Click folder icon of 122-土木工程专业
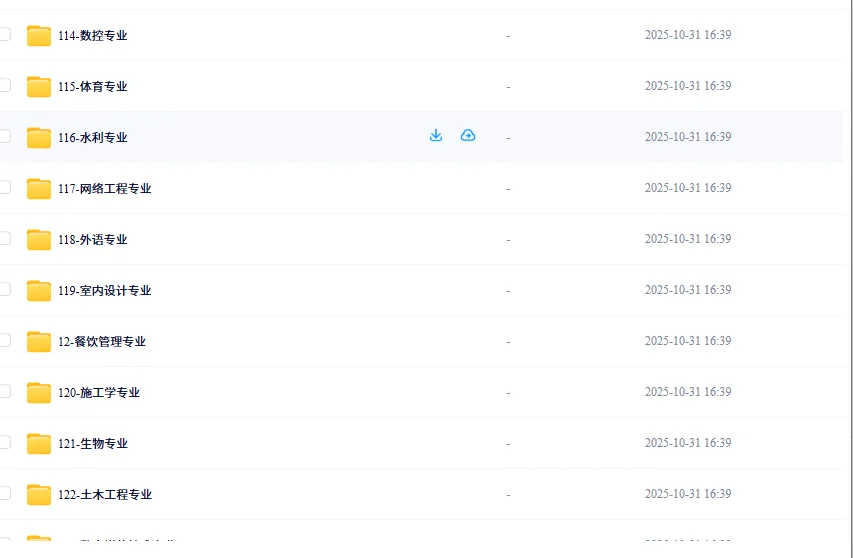Image resolution: width=853 pixels, height=558 pixels. [x=39, y=494]
